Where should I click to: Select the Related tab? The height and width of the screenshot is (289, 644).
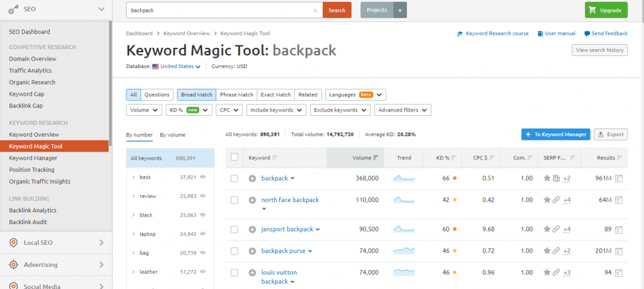pyautogui.click(x=308, y=94)
